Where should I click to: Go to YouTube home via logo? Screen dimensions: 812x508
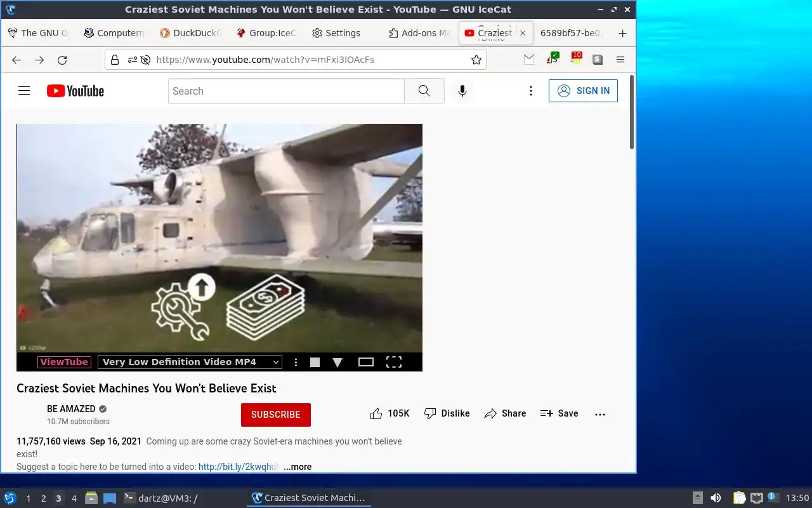pyautogui.click(x=75, y=91)
